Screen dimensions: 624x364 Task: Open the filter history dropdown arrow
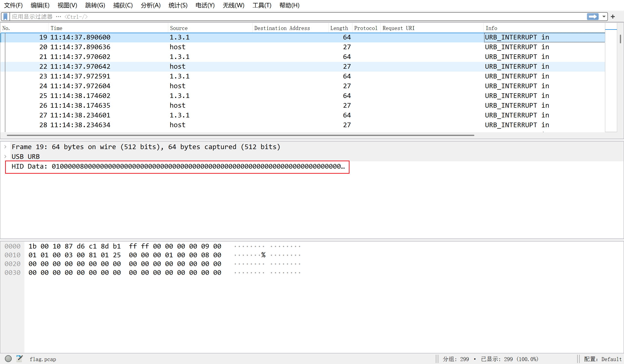(604, 17)
